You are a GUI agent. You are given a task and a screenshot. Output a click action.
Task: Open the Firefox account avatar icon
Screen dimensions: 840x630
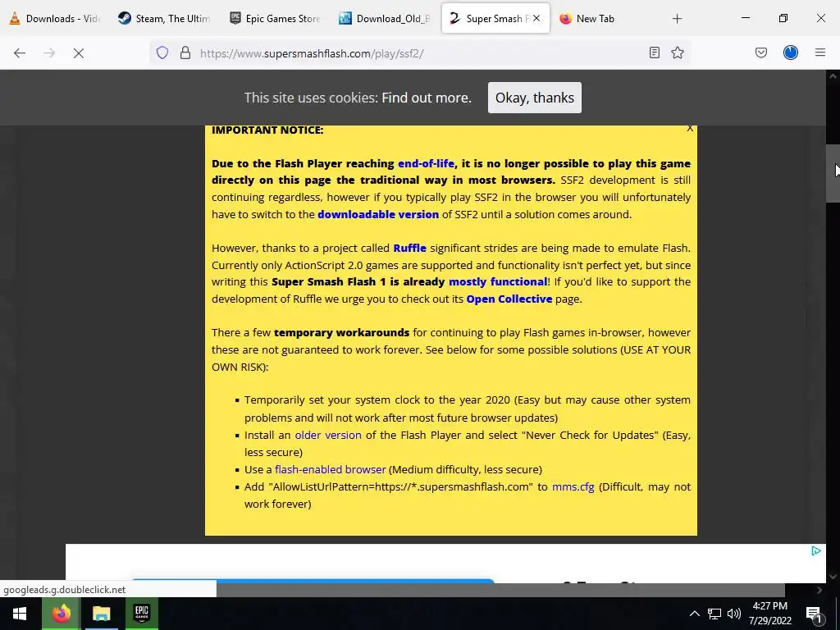[791, 52]
